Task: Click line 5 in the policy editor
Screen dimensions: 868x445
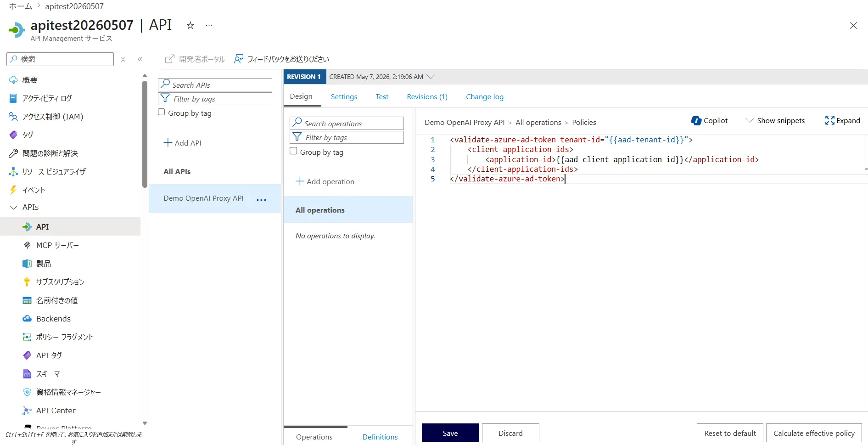Action: coord(507,179)
